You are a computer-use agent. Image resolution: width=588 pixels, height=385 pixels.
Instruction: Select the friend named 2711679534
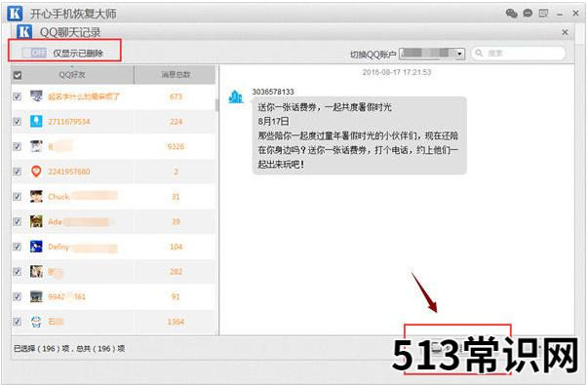(69, 122)
